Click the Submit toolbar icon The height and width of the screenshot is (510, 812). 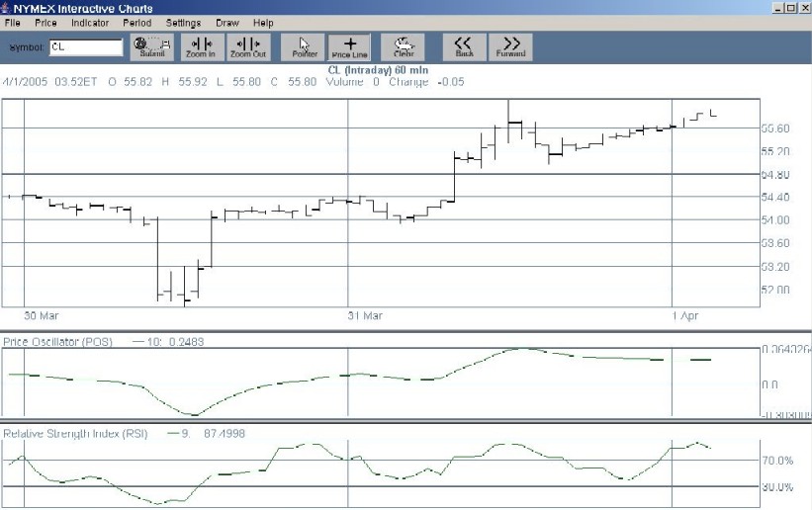pyautogui.click(x=152, y=46)
